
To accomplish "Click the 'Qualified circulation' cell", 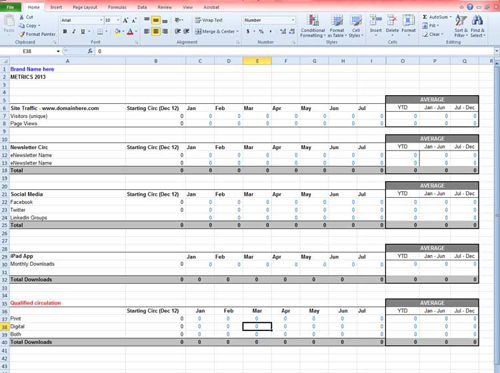I will (x=67, y=303).
